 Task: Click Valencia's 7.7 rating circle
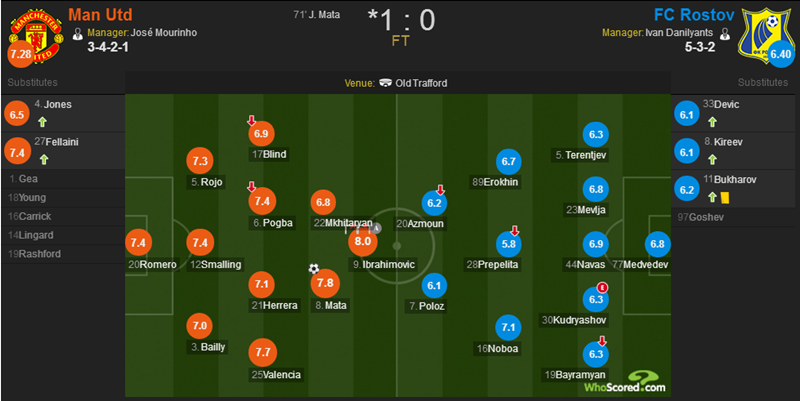pyautogui.click(x=264, y=352)
